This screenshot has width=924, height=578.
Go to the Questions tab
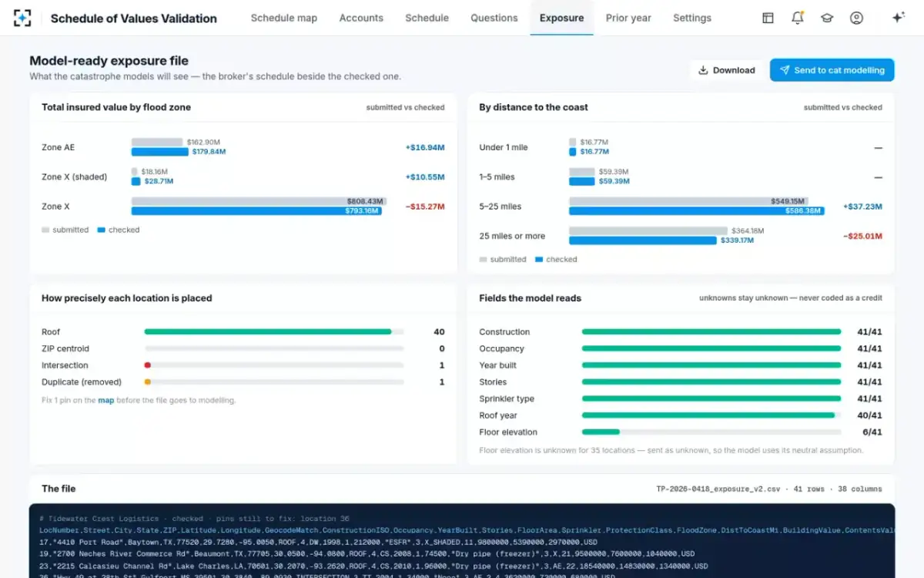494,18
